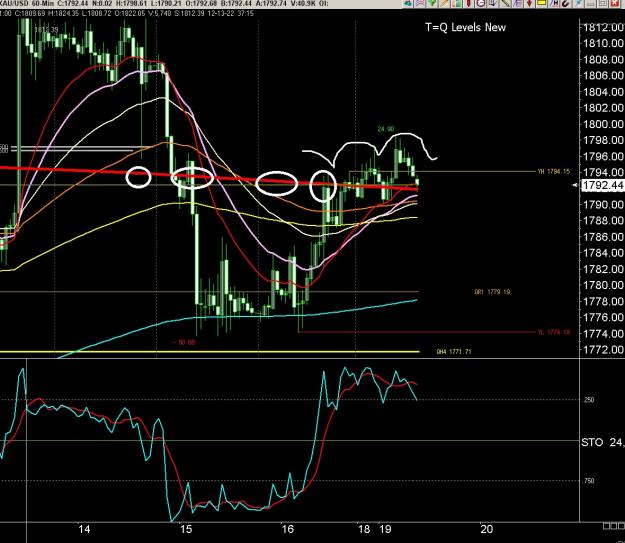Click the XAU/USD 60-Min symbol label
625x543 pixels.
click(x=27, y=3)
